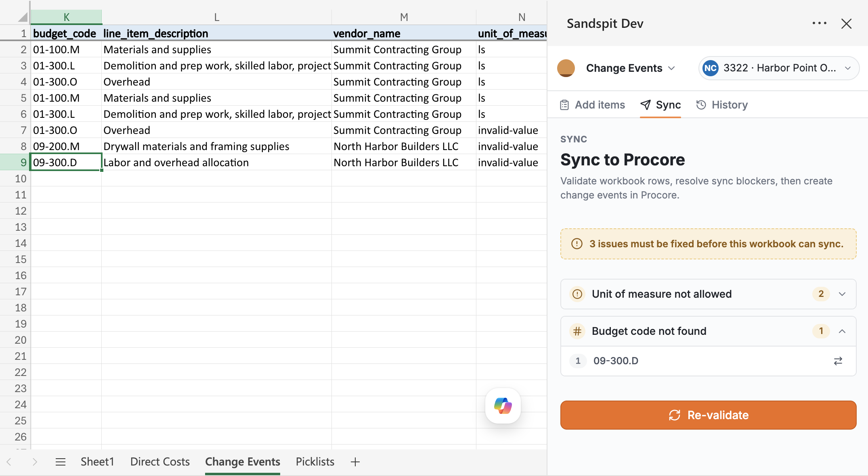Viewport: 868px width, 476px height.
Task: Select column K header
Action: [66, 17]
